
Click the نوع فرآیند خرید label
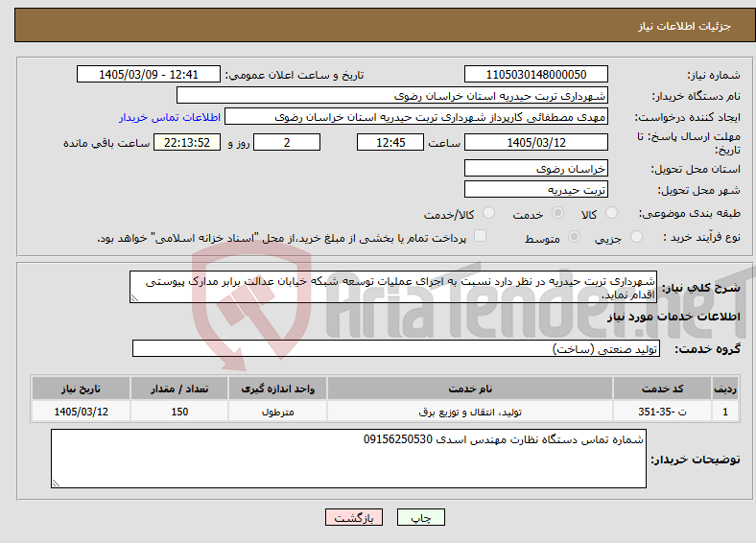702,237
